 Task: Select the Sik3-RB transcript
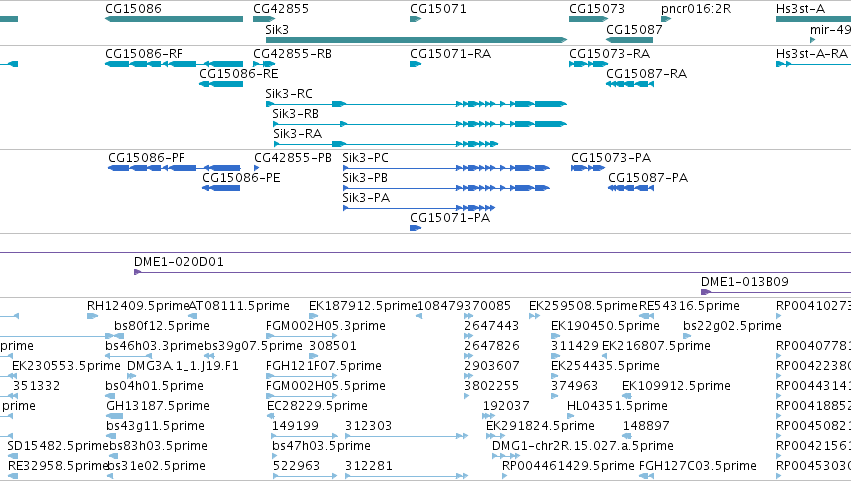coord(420,124)
